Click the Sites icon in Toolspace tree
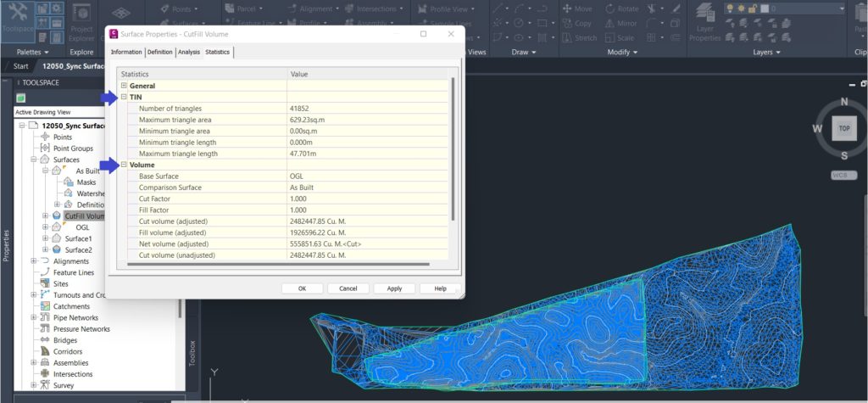The width and height of the screenshot is (868, 403). tap(45, 284)
